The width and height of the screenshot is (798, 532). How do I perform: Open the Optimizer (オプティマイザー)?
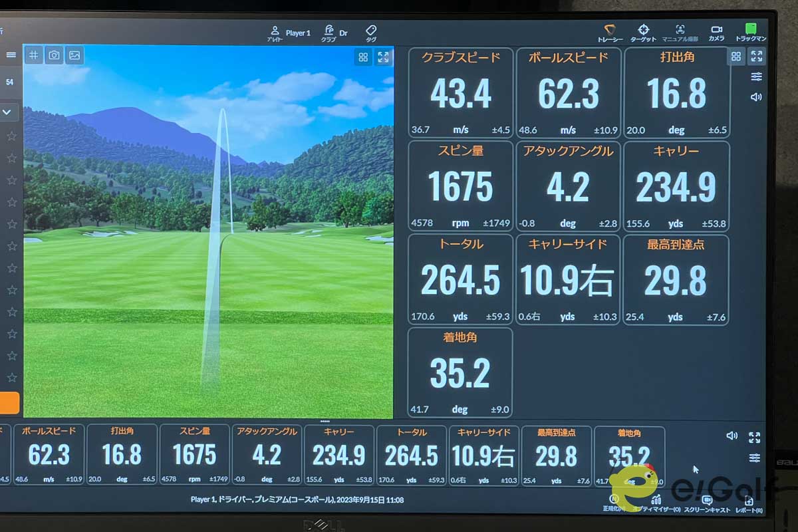click(x=656, y=503)
